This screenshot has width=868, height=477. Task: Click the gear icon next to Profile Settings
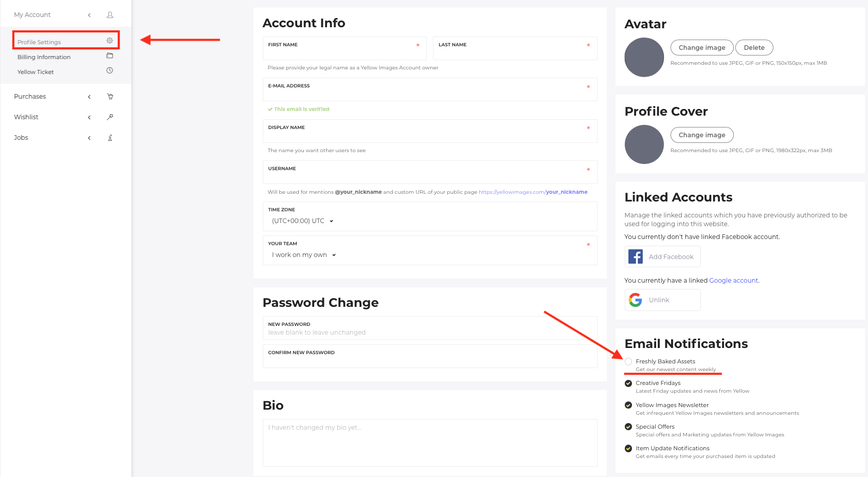coord(110,41)
